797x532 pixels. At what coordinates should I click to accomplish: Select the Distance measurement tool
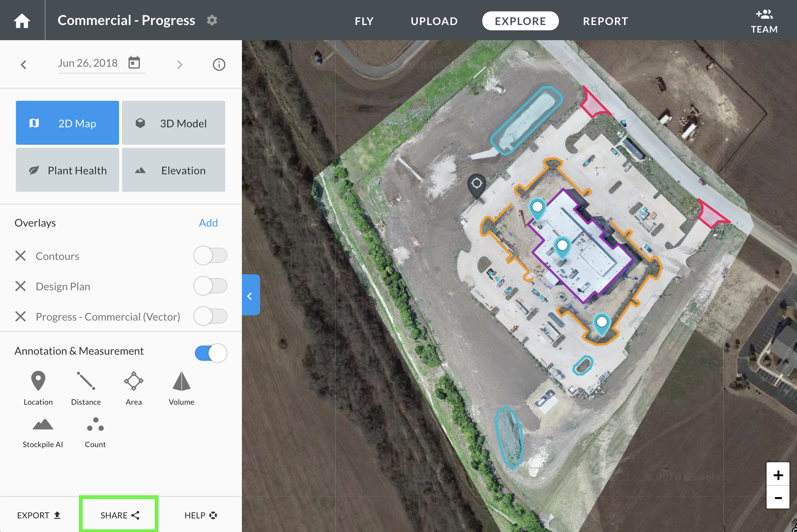click(86, 388)
